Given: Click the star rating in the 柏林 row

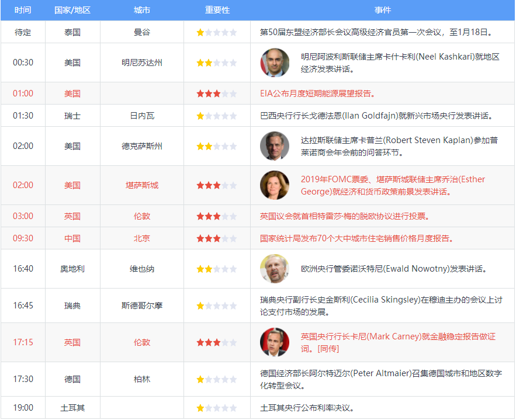Looking at the screenshot, I should [x=217, y=379].
